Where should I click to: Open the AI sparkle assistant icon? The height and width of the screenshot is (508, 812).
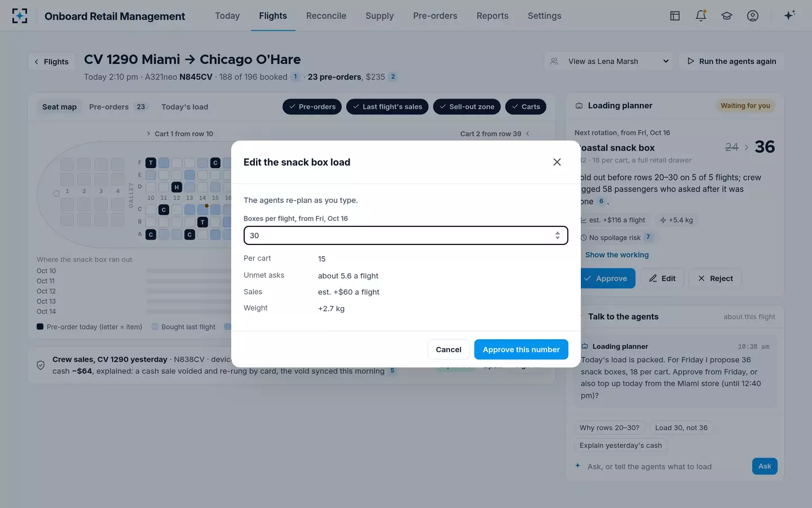(789, 15)
